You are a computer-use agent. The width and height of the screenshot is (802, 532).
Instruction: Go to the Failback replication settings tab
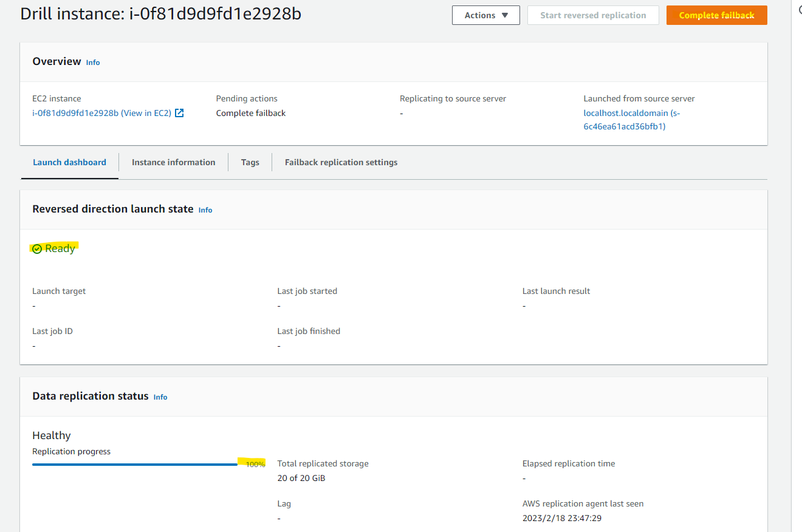pos(341,162)
